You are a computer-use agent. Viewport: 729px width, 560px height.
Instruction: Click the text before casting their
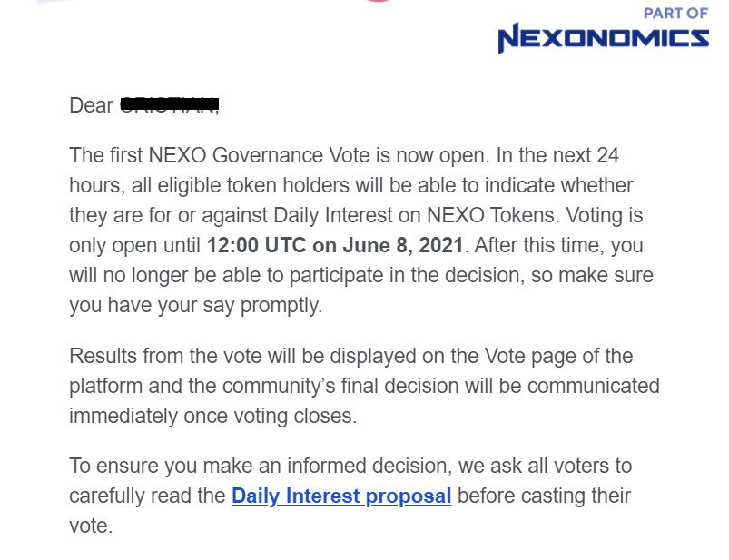[544, 496]
